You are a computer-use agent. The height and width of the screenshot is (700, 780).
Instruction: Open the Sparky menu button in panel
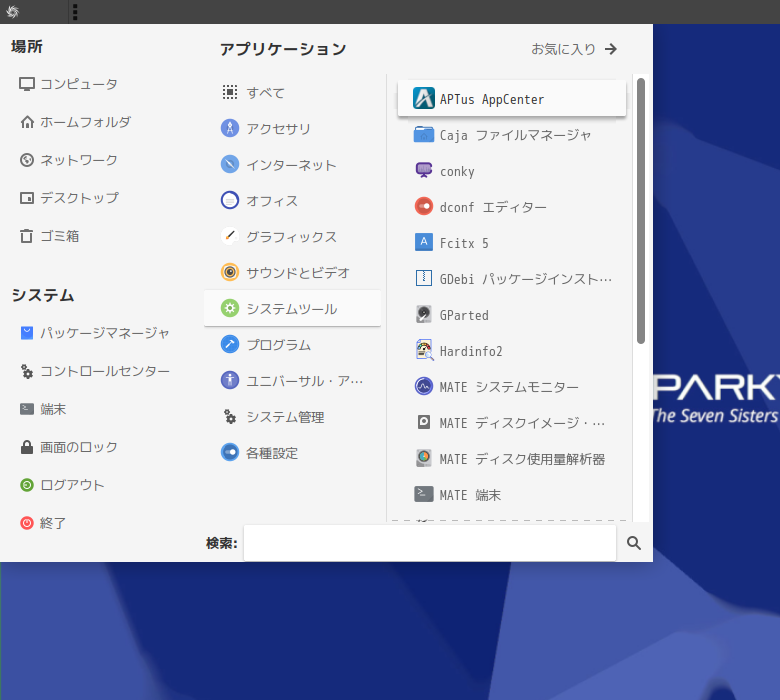click(x=13, y=11)
